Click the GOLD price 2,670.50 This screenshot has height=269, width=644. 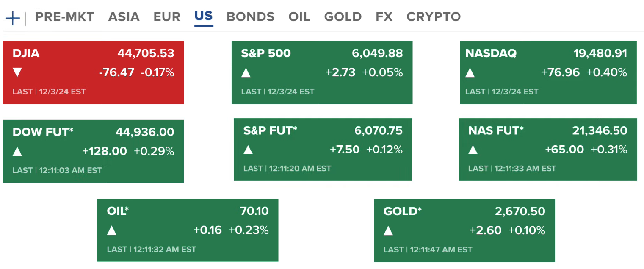coord(520,211)
